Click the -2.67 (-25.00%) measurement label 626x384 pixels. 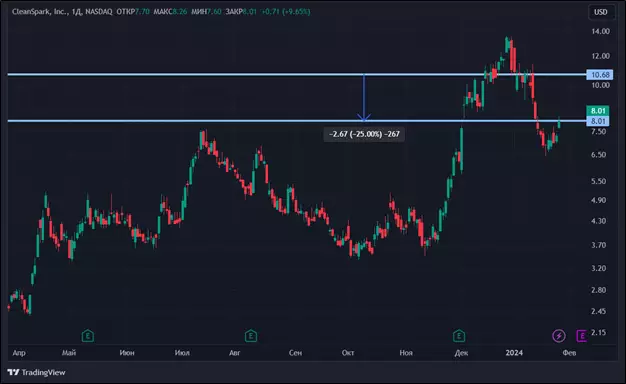point(364,134)
